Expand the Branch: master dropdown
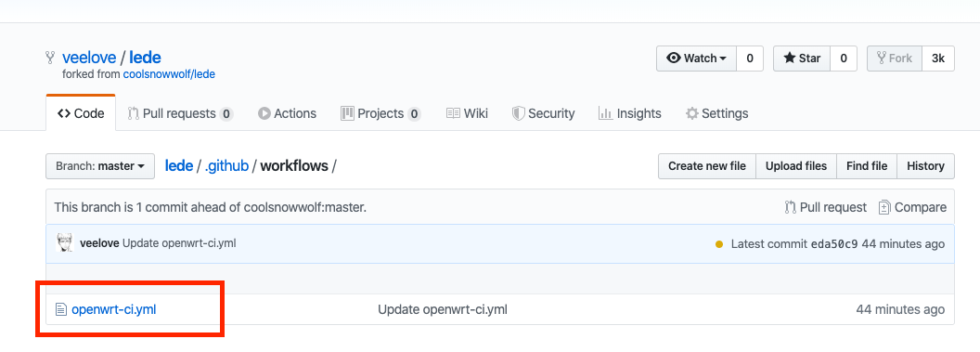This screenshot has height=352, width=980. [100, 166]
